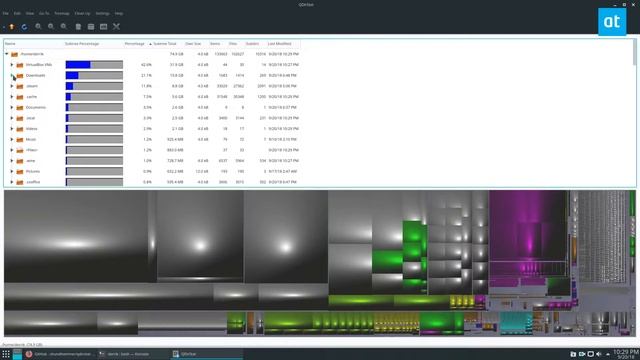This screenshot has height=360, width=640.
Task: Expand the Pictures folder
Action: coord(12,171)
